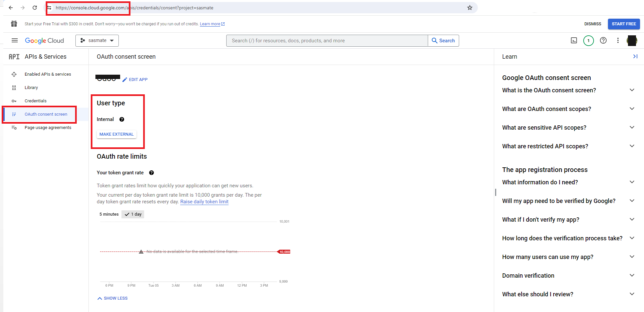Viewport: 644px width, 312px height.
Task: Click the Raise daily token limit link
Action: coord(204,202)
